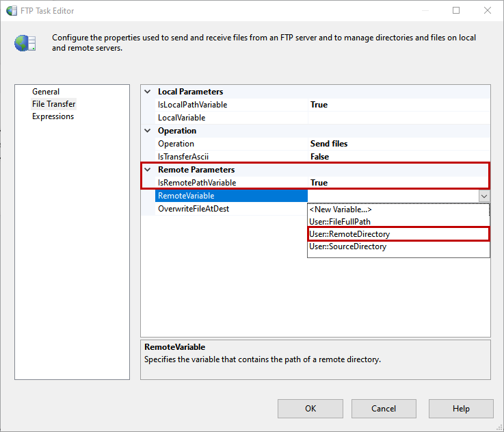Open the Expressions page
Screen dimensions: 504x432
pyautogui.click(x=53, y=116)
